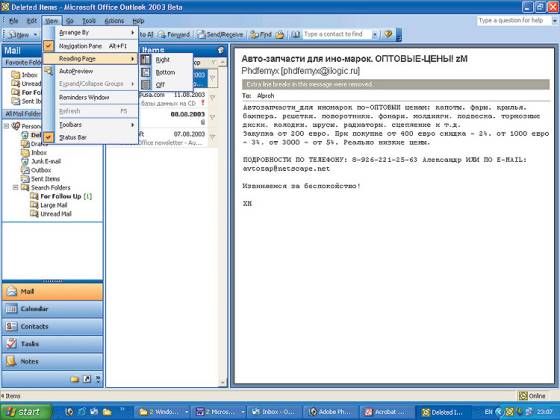
Task: Open the Actions menu
Action: point(114,21)
